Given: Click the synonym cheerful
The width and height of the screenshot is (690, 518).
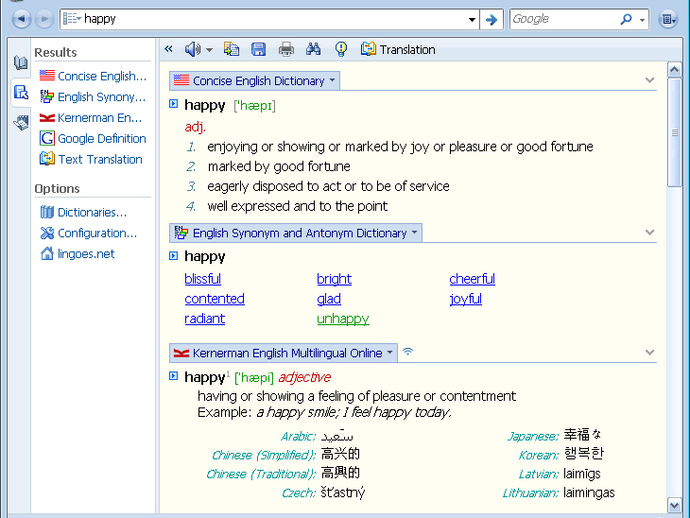Looking at the screenshot, I should 472,279.
